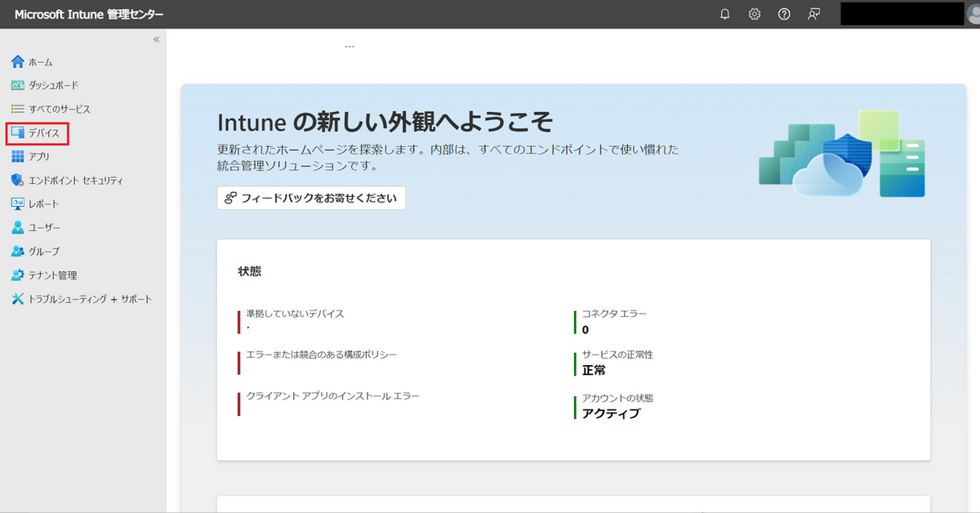This screenshot has width=980, height=513.
Task: Open notifications bell icon
Action: (x=725, y=14)
